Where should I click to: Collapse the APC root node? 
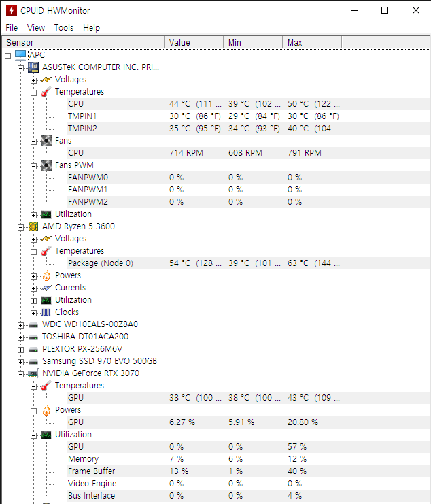7,56
